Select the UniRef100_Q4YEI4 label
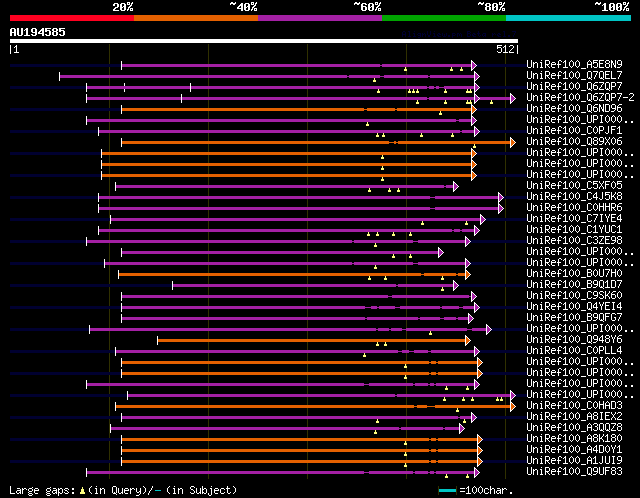 (x=574, y=307)
